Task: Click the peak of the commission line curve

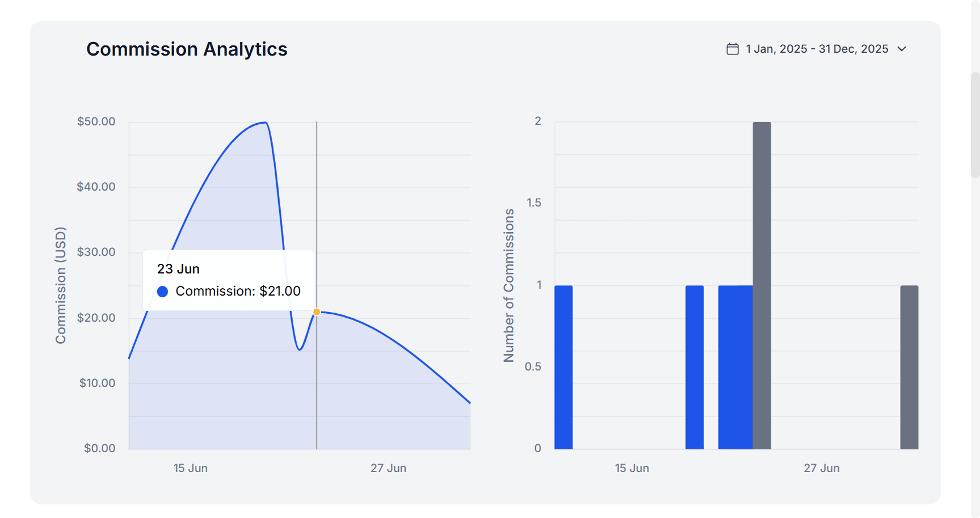Action: [x=264, y=123]
